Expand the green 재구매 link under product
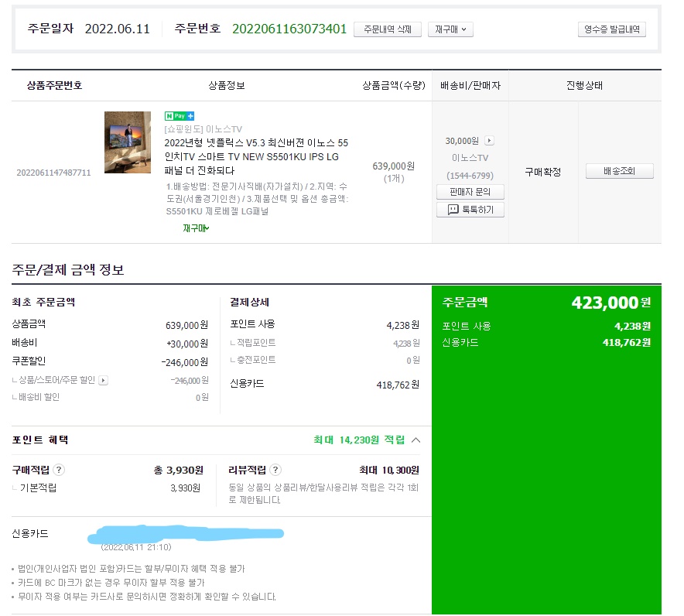684x616 pixels. pyautogui.click(x=196, y=228)
